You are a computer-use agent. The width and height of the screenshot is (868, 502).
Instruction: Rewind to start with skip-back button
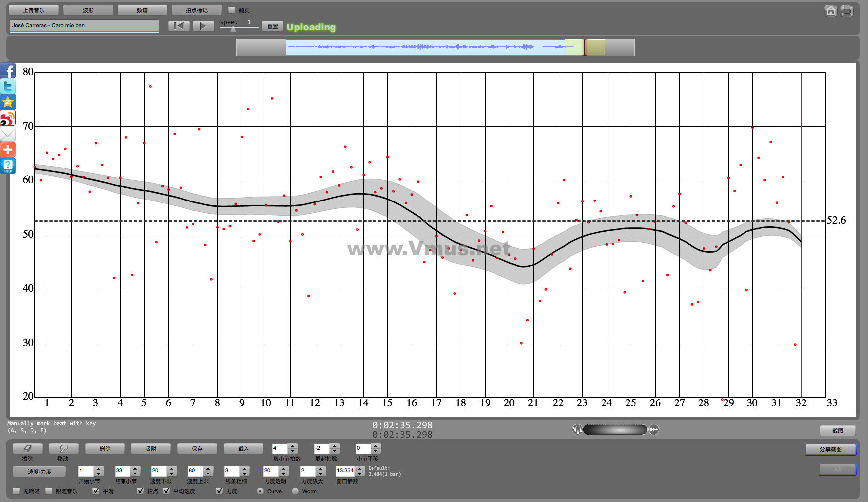(x=179, y=26)
